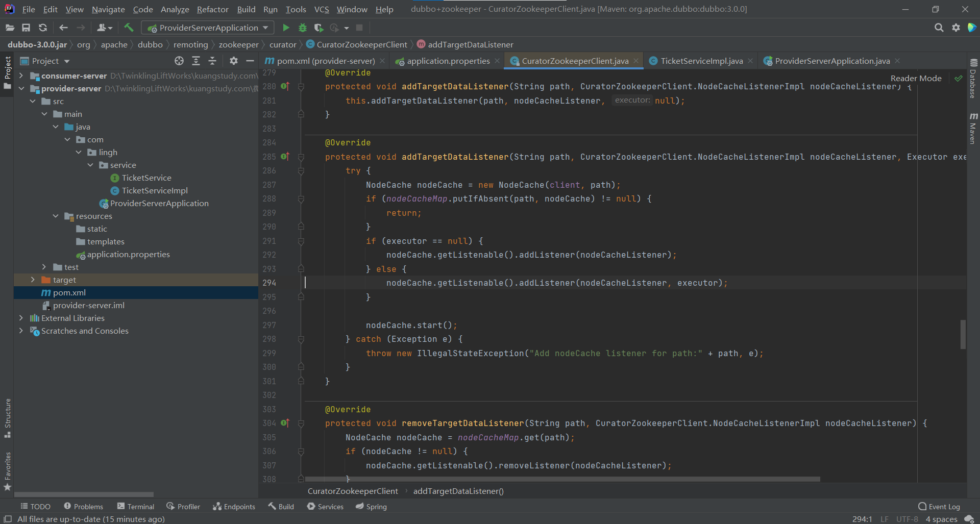Navigate forward with the right arrow icon

coord(81,28)
